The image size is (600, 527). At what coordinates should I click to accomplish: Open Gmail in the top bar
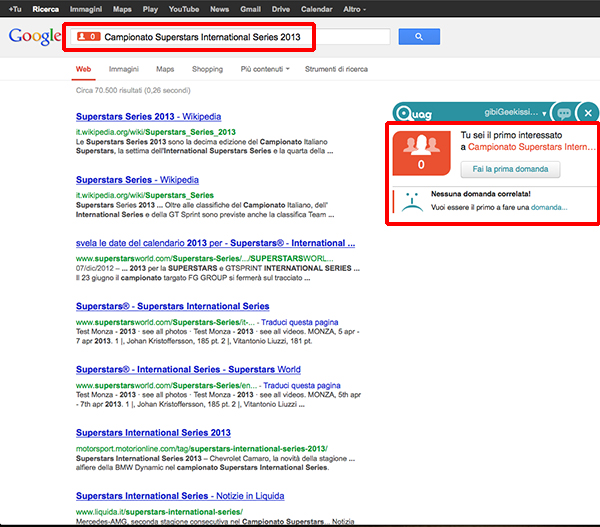tap(250, 9)
